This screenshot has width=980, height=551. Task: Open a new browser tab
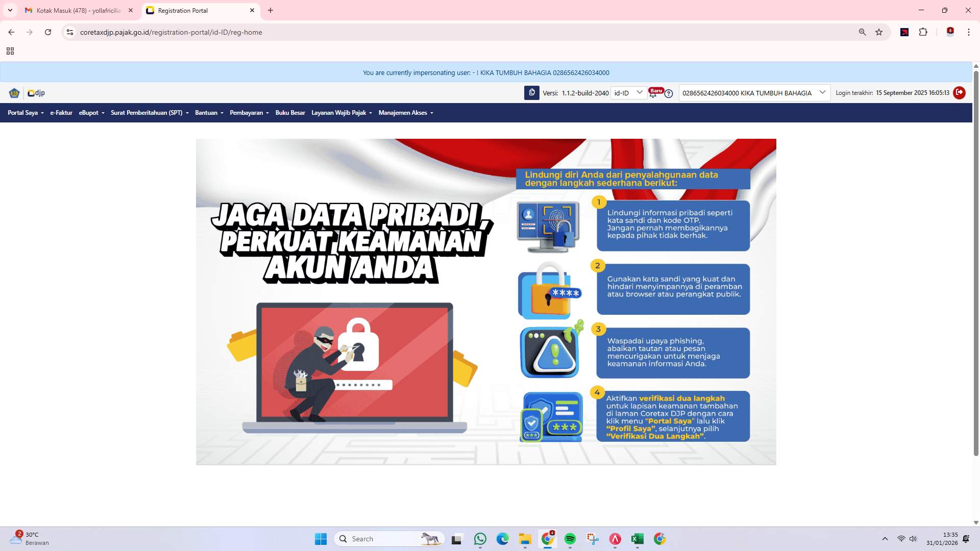(271, 10)
